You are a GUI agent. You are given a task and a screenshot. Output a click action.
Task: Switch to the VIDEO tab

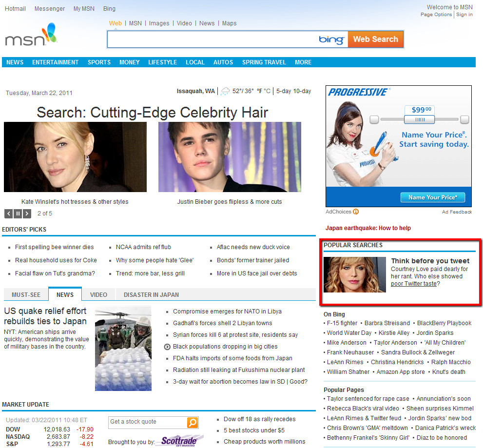tap(98, 294)
